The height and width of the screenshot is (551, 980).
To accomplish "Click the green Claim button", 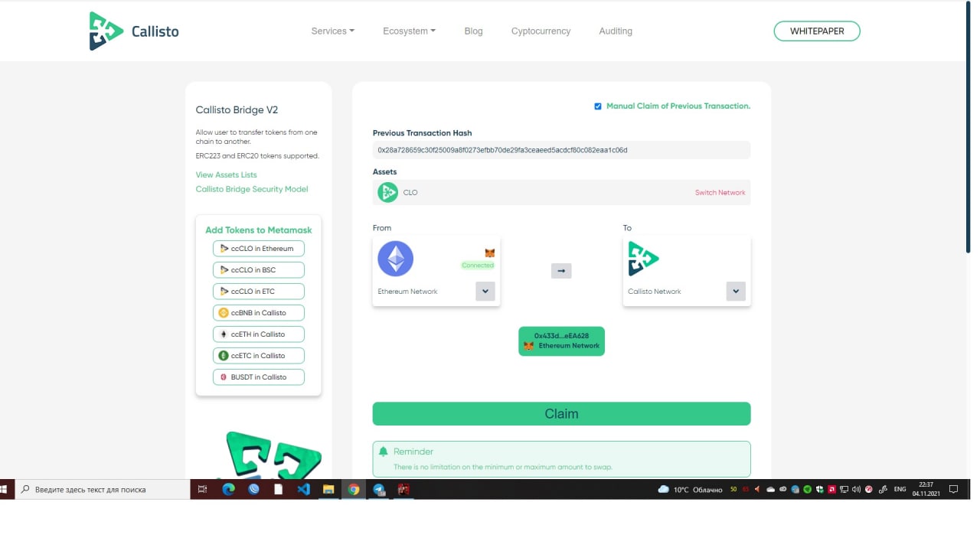I will (x=561, y=414).
